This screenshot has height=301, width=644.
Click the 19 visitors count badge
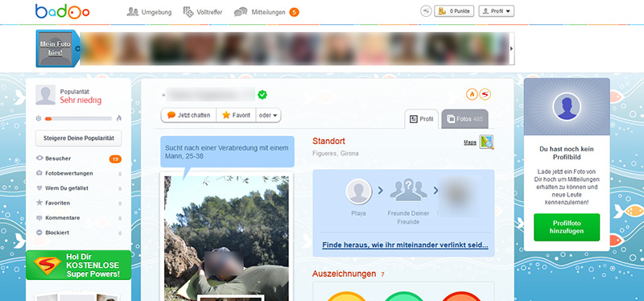tap(115, 159)
